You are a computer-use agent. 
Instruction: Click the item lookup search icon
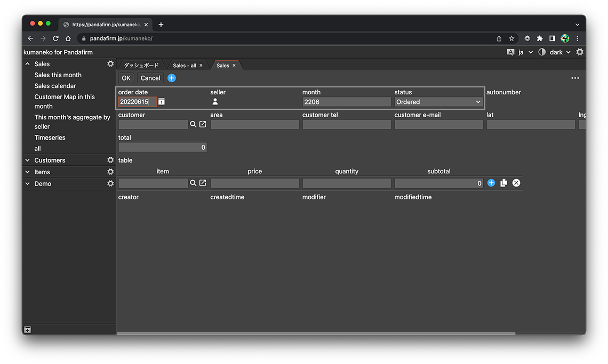click(193, 183)
